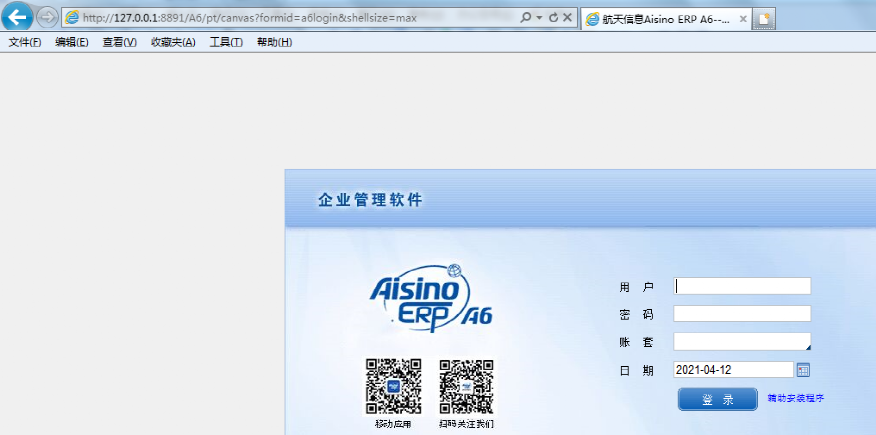876x435 pixels.
Task: Open the 辅助安装程序 link
Action: pyautogui.click(x=796, y=399)
